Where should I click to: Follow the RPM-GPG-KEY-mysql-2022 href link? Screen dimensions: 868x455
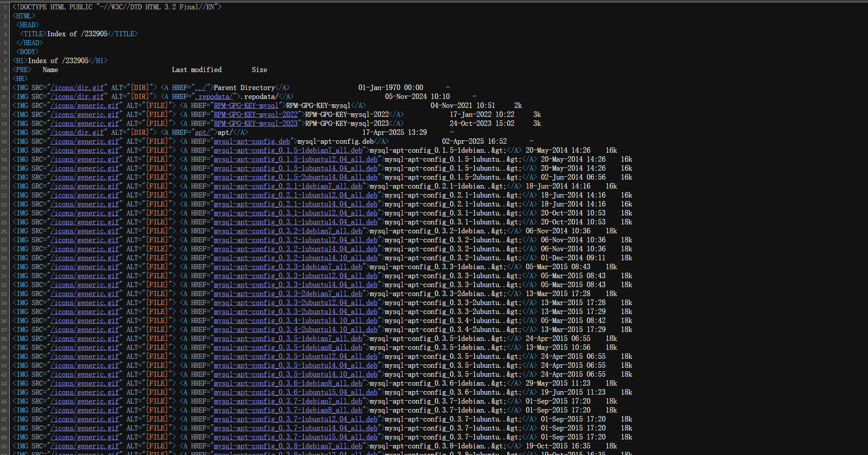coord(255,115)
